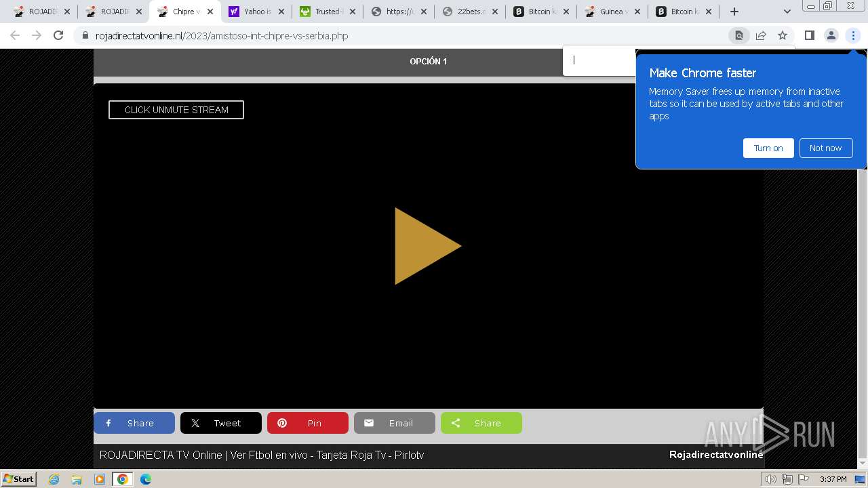
Task: Open the Windows Start menu
Action: pyautogui.click(x=18, y=479)
